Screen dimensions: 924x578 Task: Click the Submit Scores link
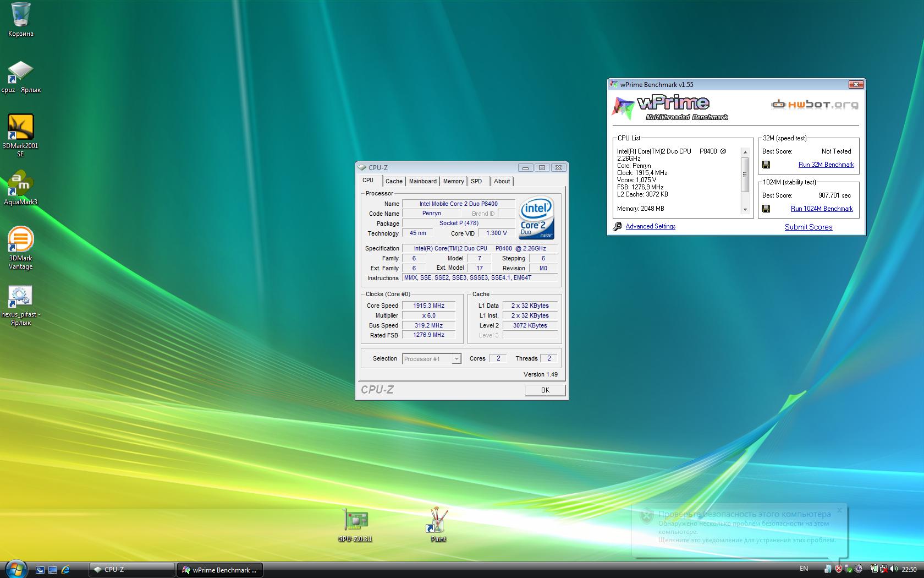click(x=809, y=227)
